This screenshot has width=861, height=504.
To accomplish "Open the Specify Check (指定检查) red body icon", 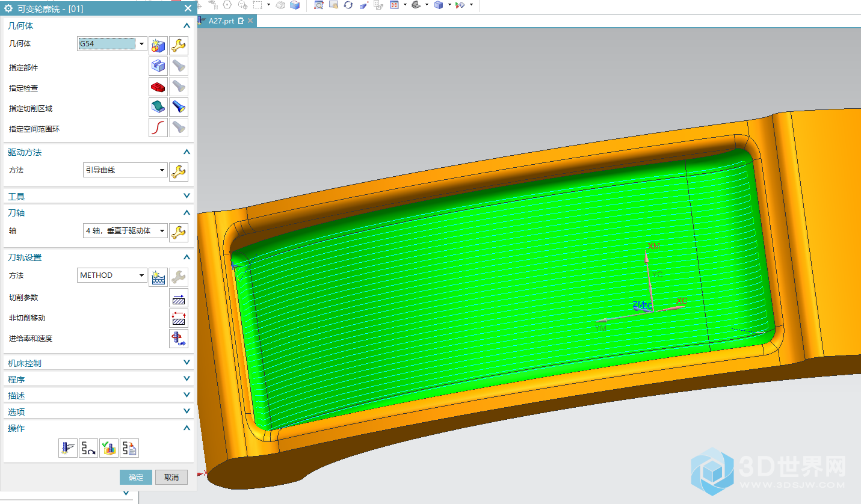I will point(158,87).
